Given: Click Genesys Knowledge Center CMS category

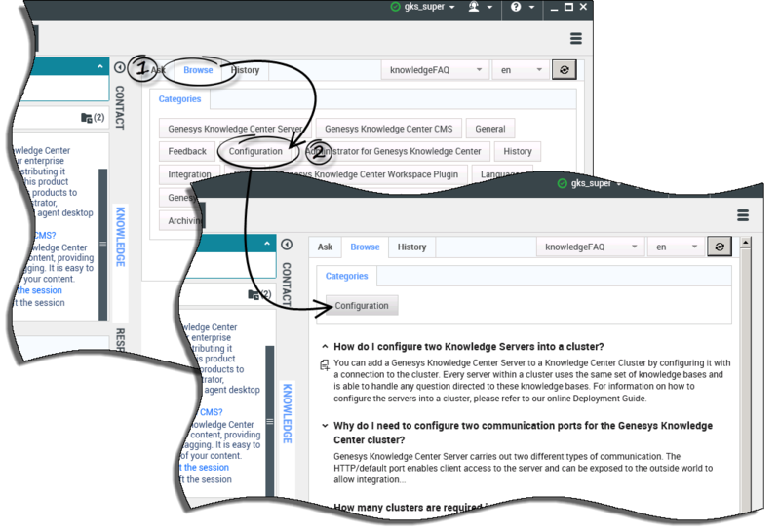Looking at the screenshot, I should [388, 129].
